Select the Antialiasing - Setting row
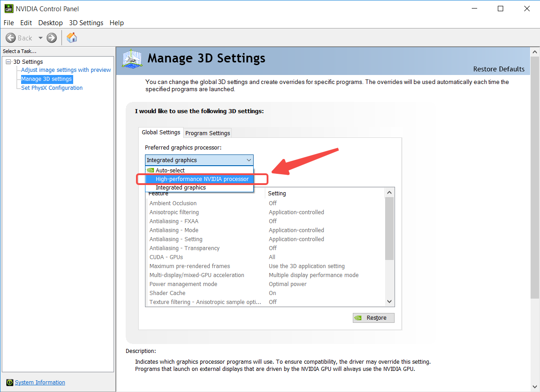The width and height of the screenshot is (540, 392). pos(265,239)
